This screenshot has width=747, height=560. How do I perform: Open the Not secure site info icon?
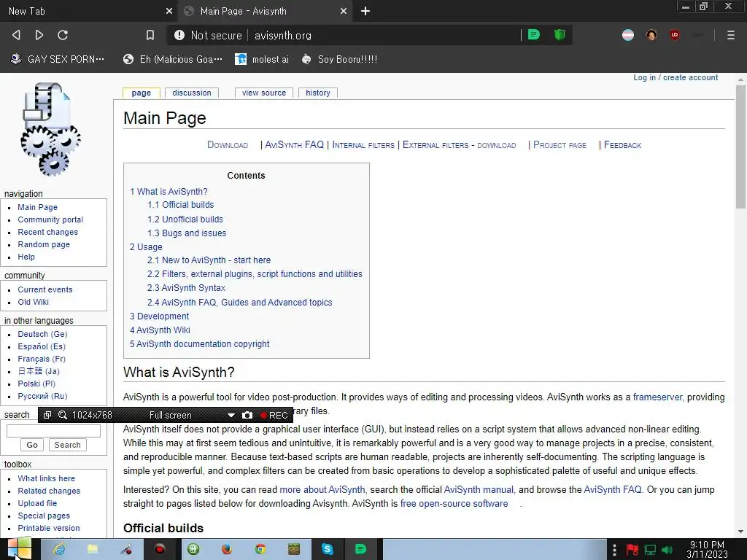click(x=179, y=35)
